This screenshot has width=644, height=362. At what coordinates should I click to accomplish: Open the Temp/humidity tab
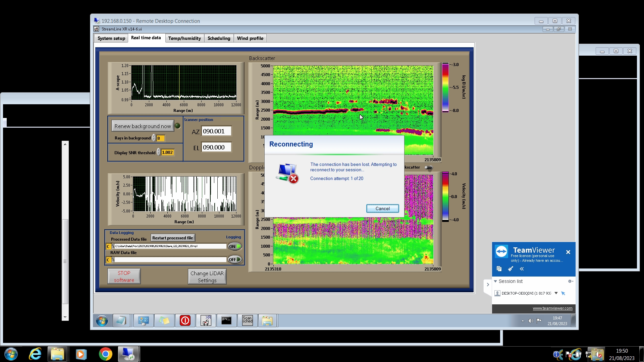pyautogui.click(x=184, y=38)
